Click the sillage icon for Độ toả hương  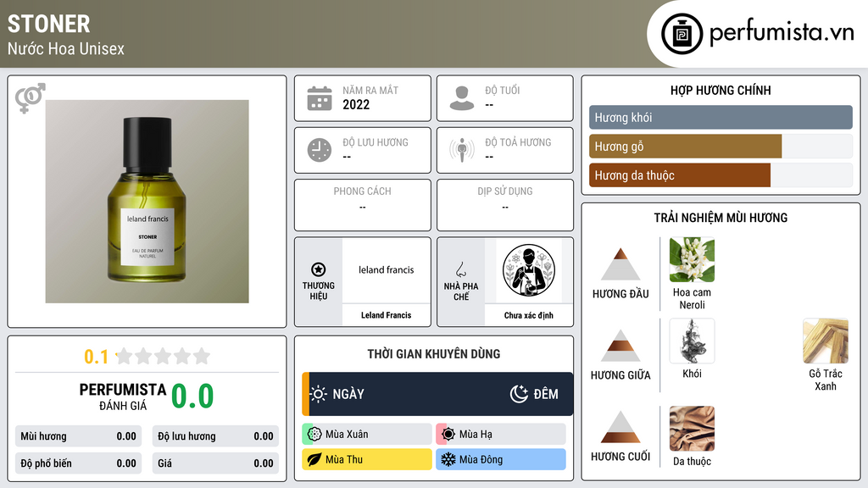point(462,150)
